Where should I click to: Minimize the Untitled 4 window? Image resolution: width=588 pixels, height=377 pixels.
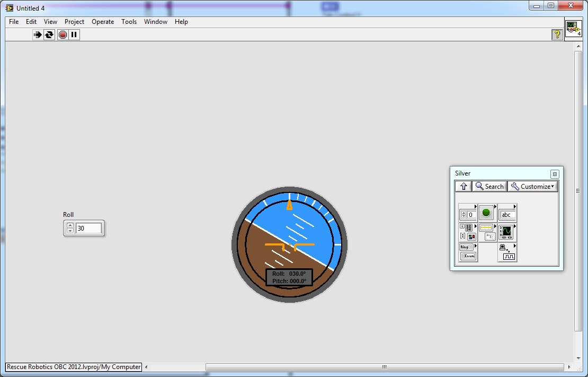coord(537,6)
